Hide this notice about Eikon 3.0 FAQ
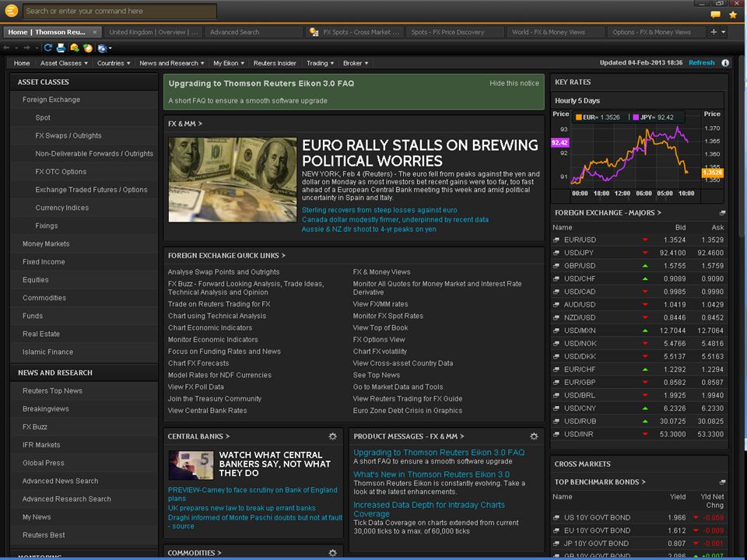747x560 pixels. (x=514, y=83)
